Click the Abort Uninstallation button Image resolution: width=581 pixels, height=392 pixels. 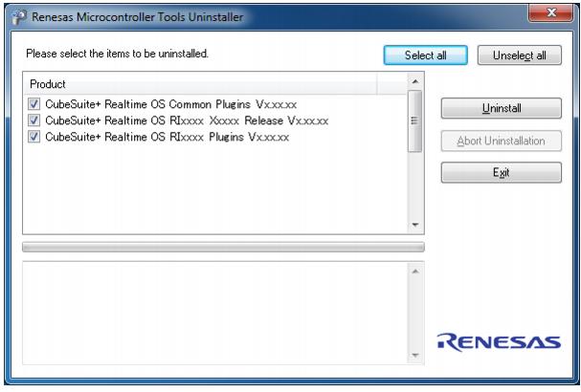[x=501, y=141]
